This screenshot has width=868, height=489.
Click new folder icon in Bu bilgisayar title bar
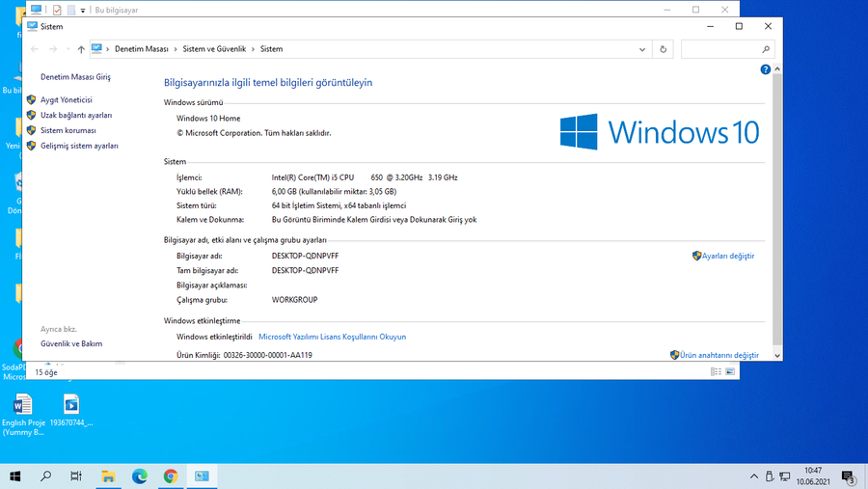[x=71, y=10]
